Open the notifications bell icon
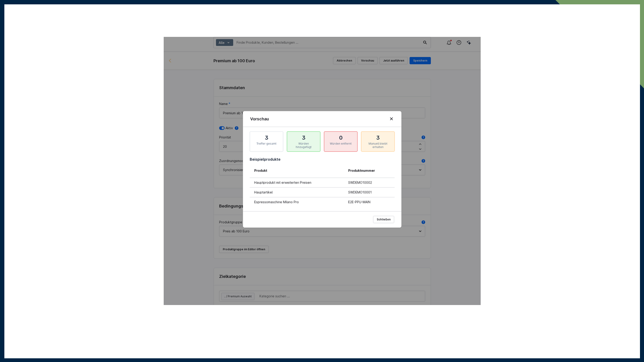Viewport: 644px width, 362px height. [449, 43]
